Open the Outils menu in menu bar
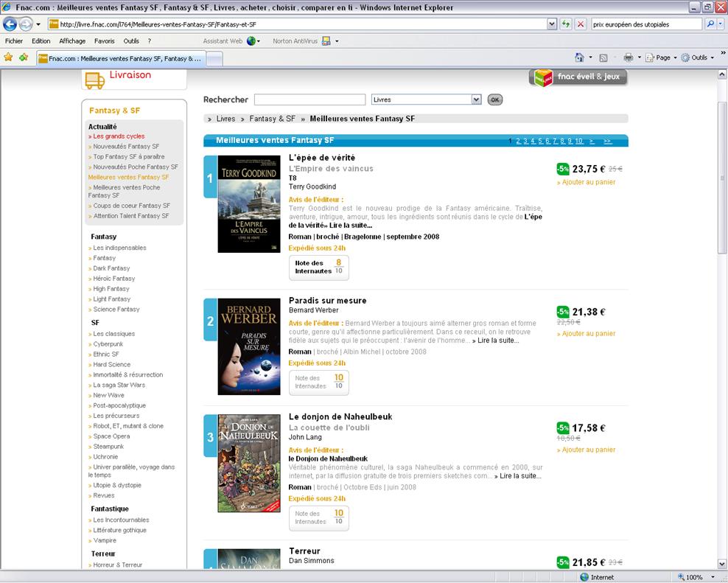 (131, 41)
